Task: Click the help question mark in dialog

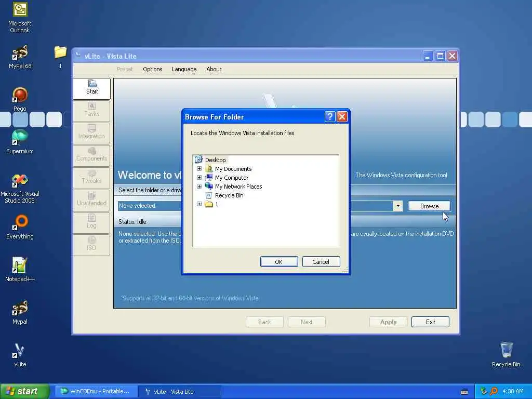Action: pos(330,117)
